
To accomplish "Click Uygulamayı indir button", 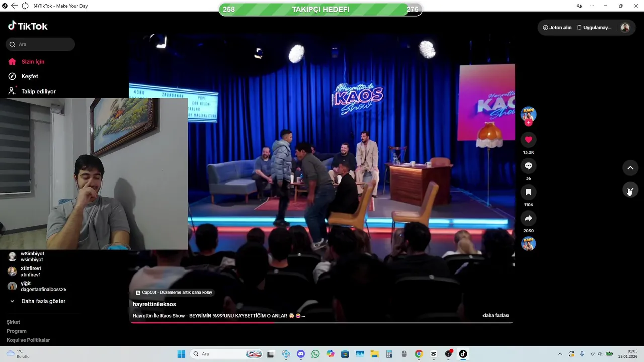I will pos(594,28).
